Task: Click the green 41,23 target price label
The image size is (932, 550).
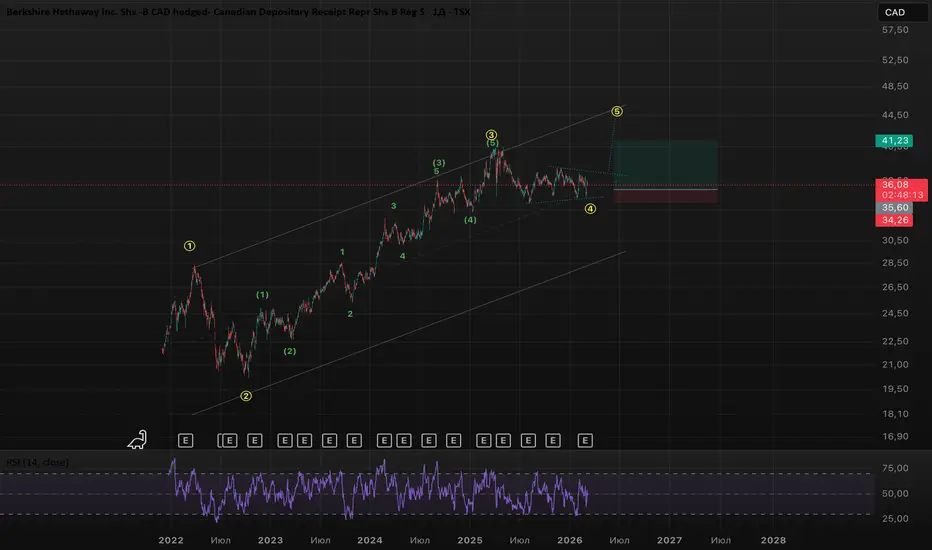Action: [x=895, y=140]
